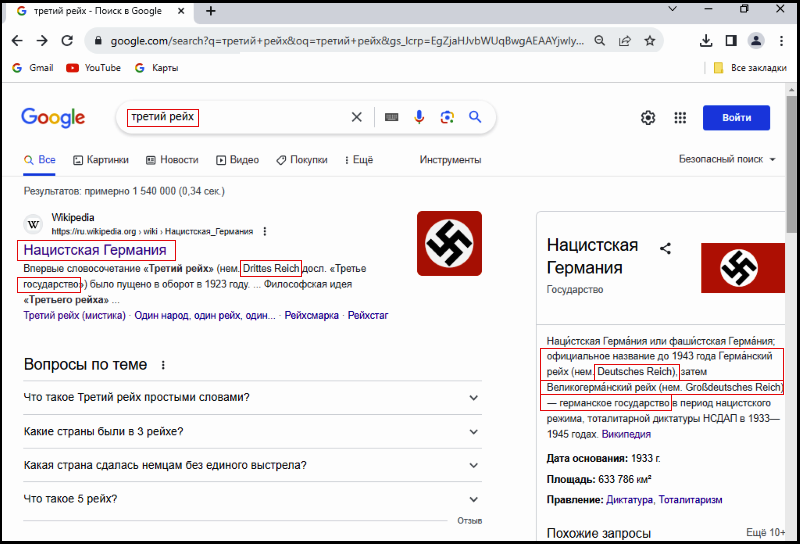This screenshot has height=544, width=800.
Task: Search by image with the Lens icon
Action: click(447, 117)
